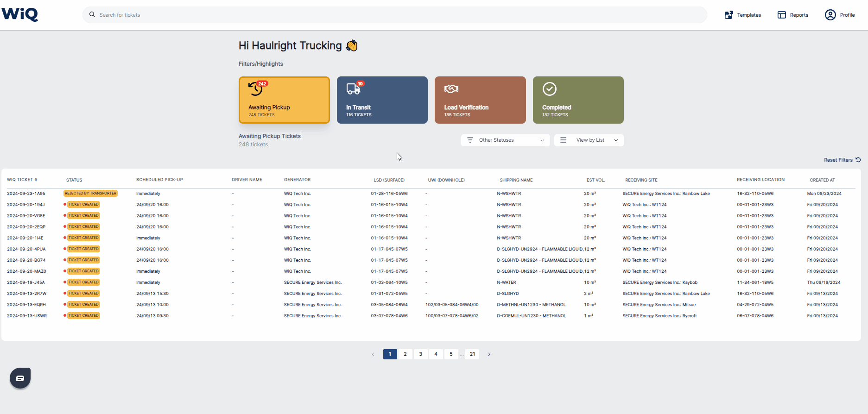Click the Reset Filters refresh icon
This screenshot has height=414, width=868.
point(858,160)
